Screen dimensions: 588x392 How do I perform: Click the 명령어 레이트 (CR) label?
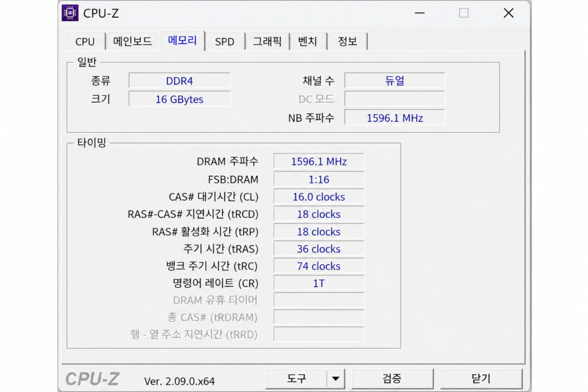tap(216, 284)
